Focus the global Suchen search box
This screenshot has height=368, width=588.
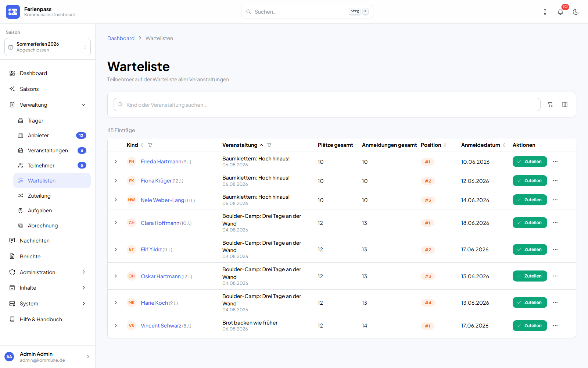(307, 12)
